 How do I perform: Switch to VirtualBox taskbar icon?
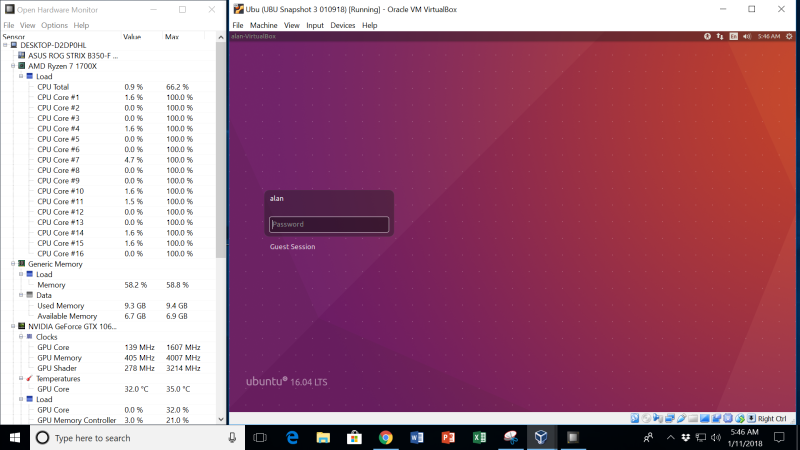coord(541,438)
